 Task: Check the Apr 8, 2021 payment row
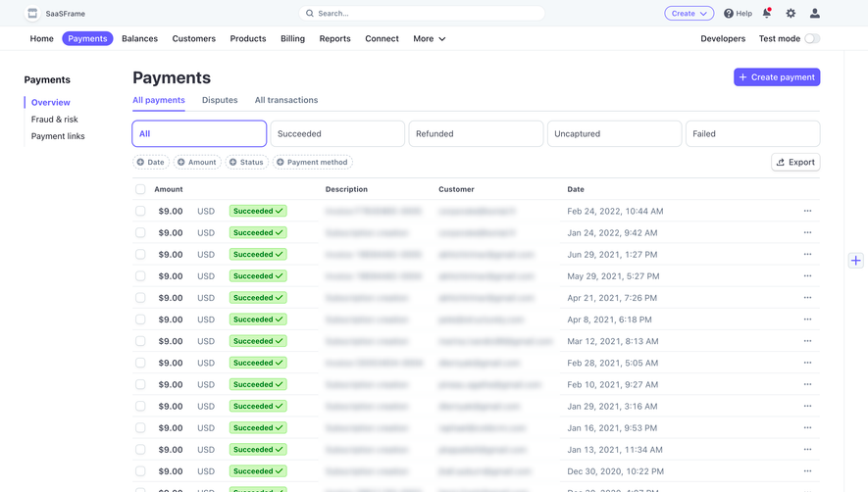point(140,320)
